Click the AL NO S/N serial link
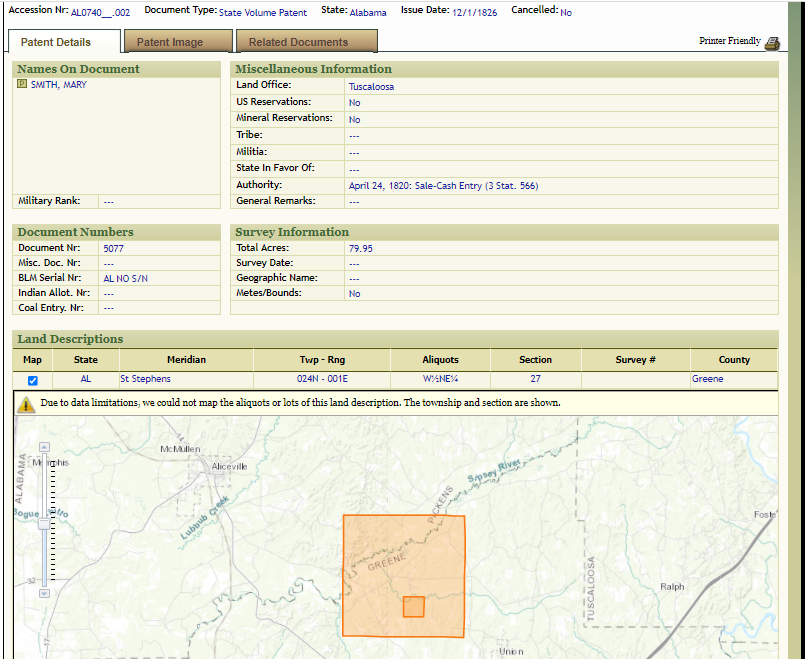 coord(125,278)
